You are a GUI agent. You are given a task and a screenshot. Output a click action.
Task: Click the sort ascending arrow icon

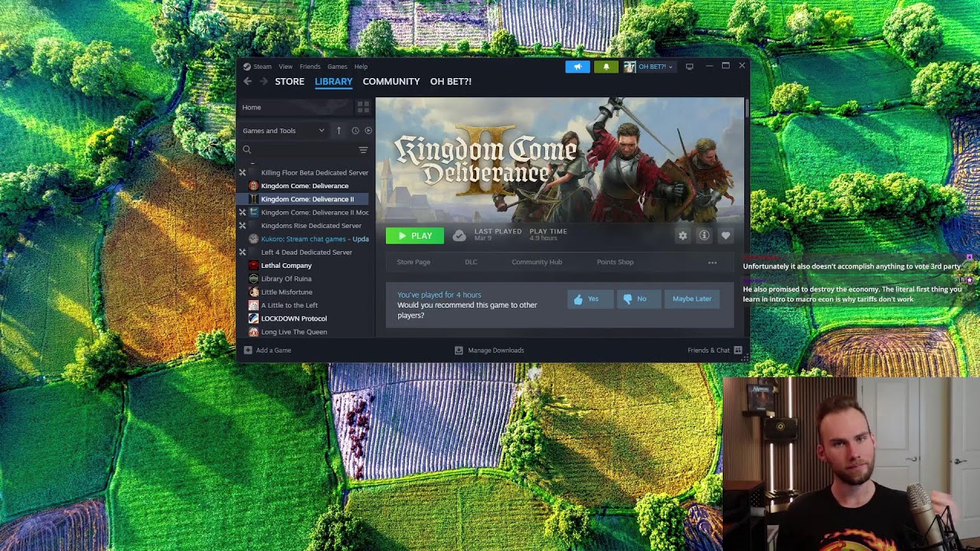338,131
